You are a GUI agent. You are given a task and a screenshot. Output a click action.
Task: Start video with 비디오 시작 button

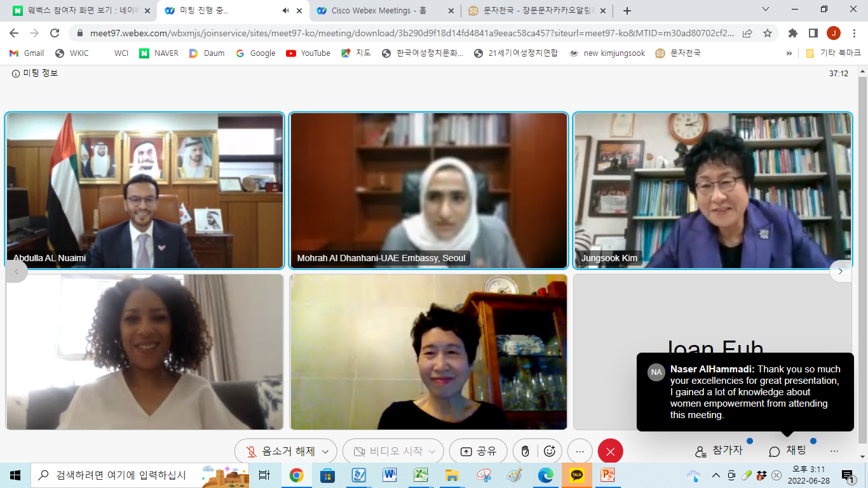point(388,451)
